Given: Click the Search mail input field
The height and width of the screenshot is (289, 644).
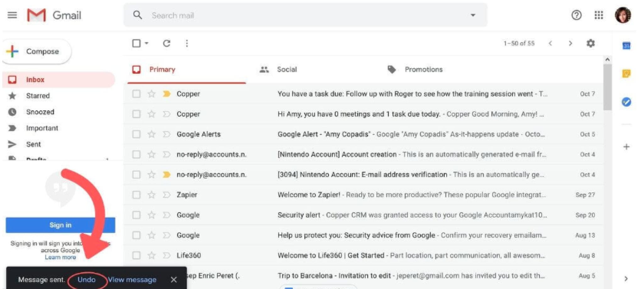Looking at the screenshot, I should click(220, 15).
